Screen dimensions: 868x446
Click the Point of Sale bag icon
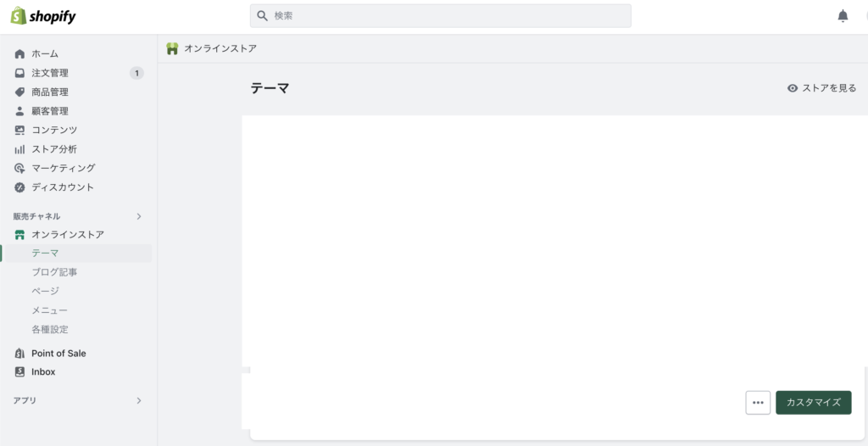click(20, 353)
